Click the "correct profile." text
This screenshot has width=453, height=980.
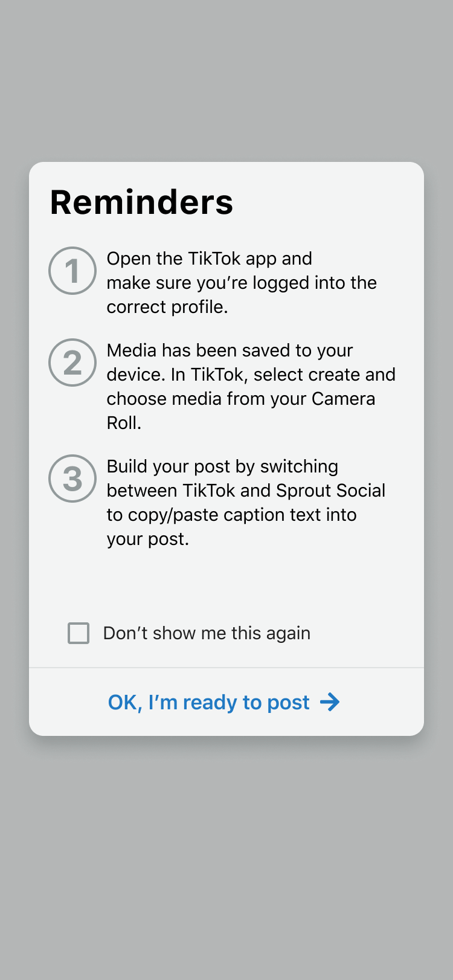(x=167, y=307)
